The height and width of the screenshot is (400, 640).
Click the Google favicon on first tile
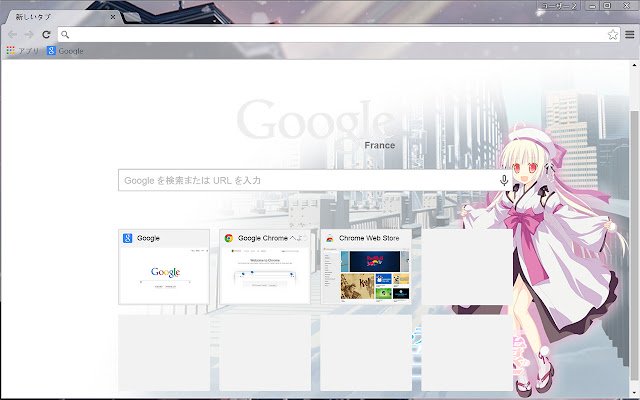pyautogui.click(x=127, y=238)
